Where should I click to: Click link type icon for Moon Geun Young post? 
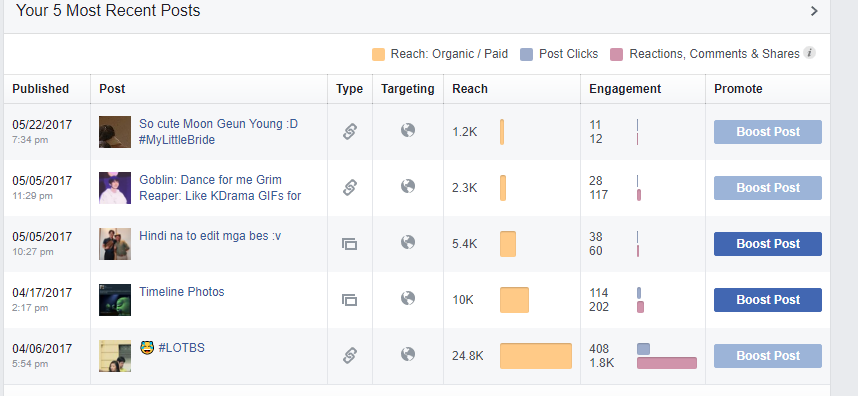(350, 132)
